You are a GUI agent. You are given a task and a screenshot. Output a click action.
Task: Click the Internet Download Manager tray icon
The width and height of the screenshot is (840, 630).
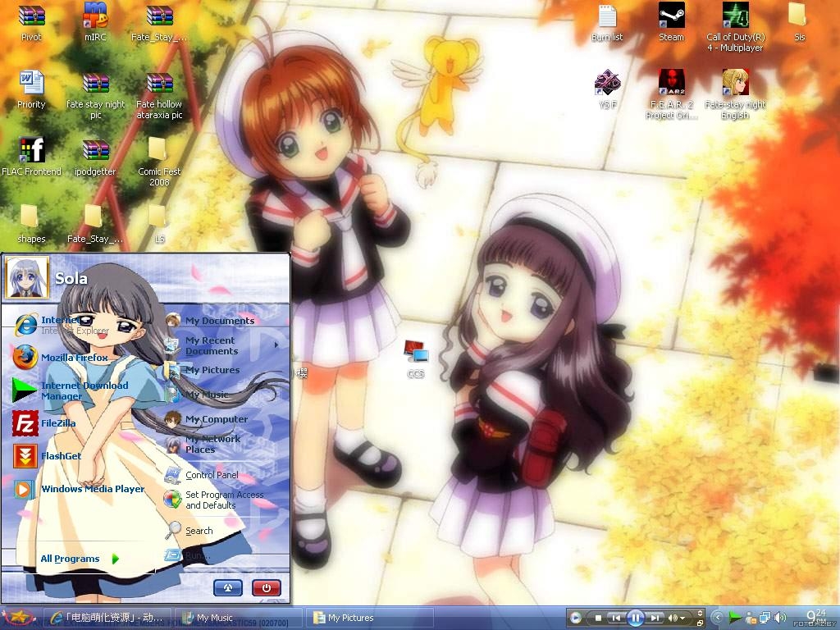(736, 618)
